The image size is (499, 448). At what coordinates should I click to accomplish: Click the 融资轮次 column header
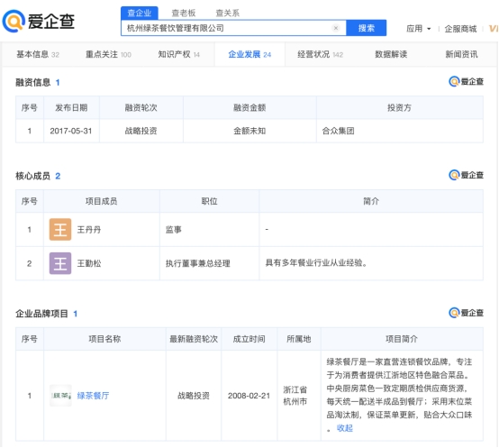coord(141,107)
